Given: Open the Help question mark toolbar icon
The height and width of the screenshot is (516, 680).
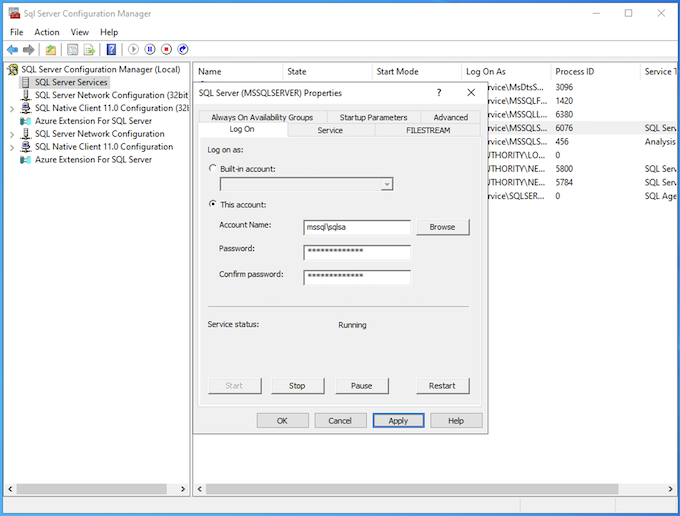Looking at the screenshot, I should [x=111, y=49].
